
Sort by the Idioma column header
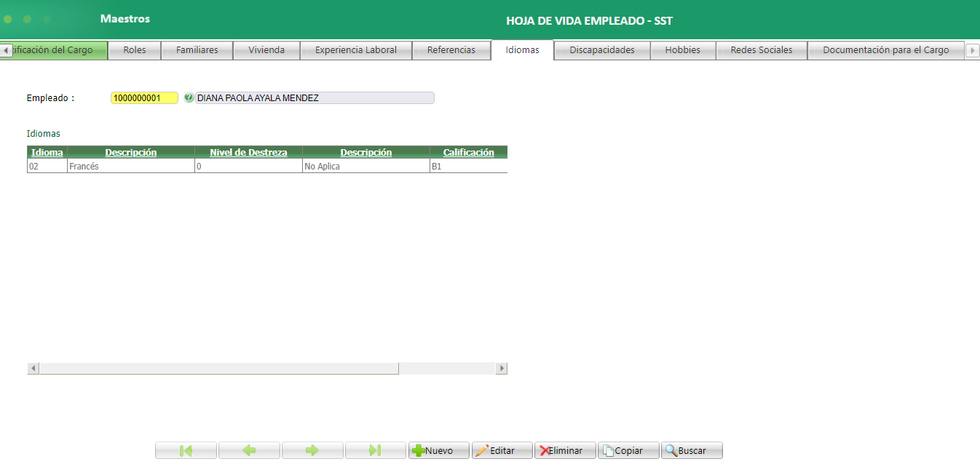(x=47, y=153)
